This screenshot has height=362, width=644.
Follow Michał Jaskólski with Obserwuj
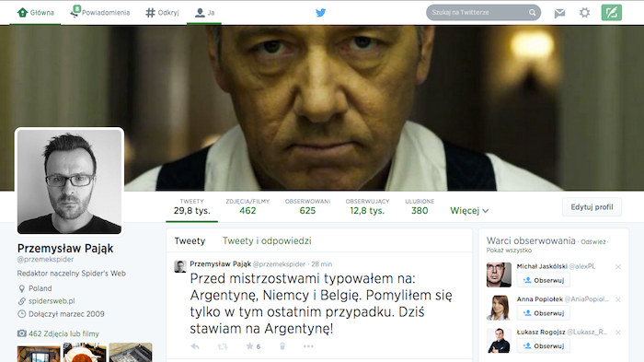point(544,280)
